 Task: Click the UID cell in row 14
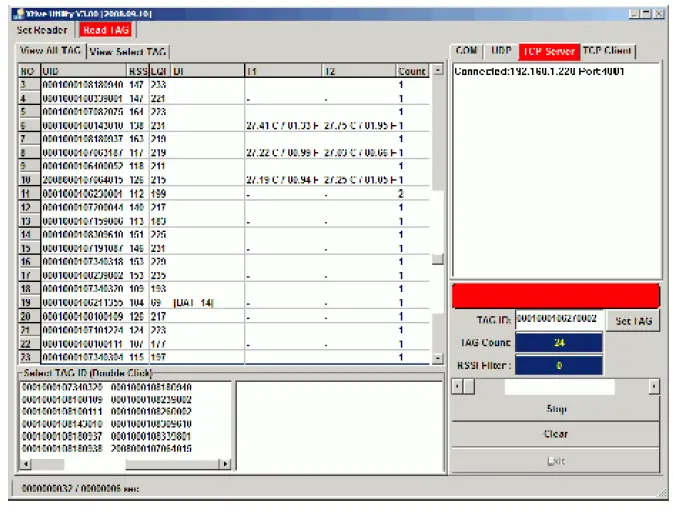pos(83,234)
